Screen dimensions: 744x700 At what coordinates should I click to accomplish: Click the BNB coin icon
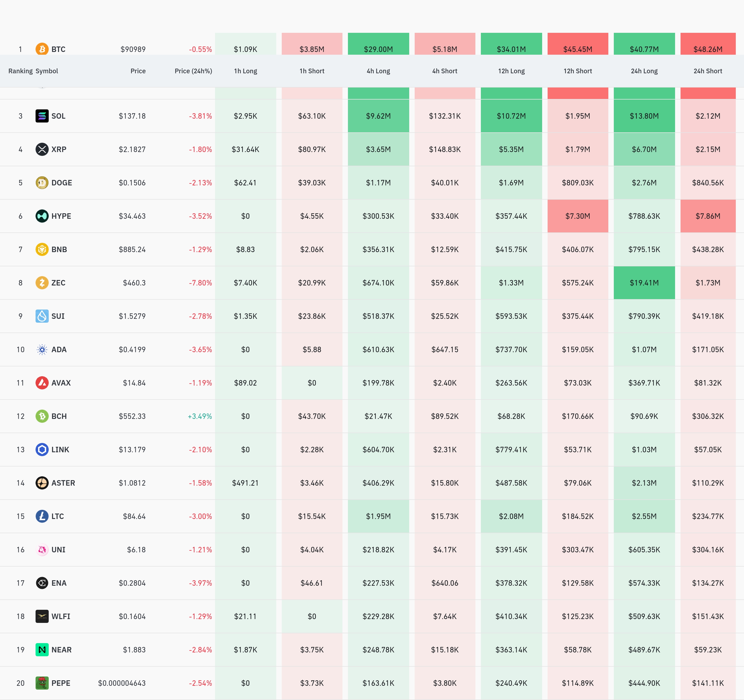coord(42,249)
